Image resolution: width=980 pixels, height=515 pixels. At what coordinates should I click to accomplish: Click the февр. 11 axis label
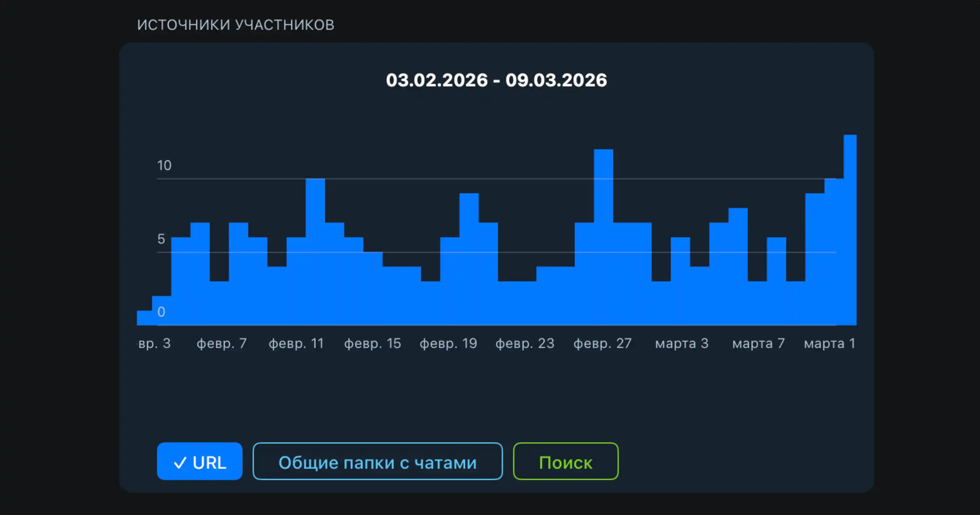[x=296, y=343]
